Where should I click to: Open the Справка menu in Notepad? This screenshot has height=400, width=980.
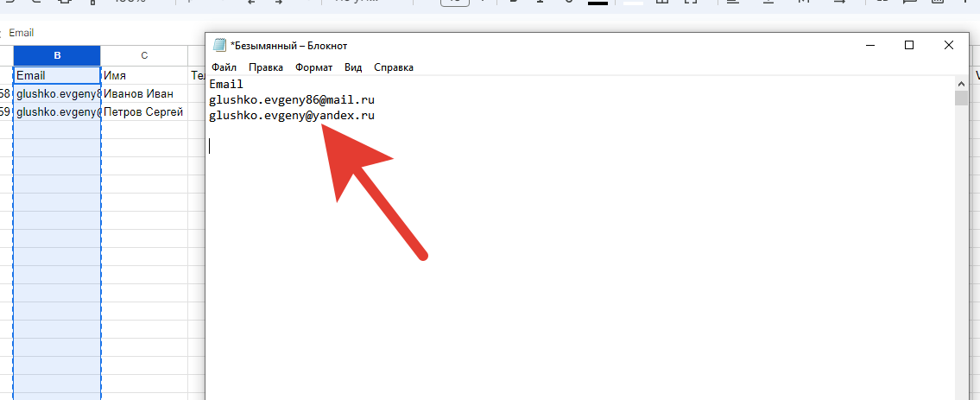(x=394, y=67)
